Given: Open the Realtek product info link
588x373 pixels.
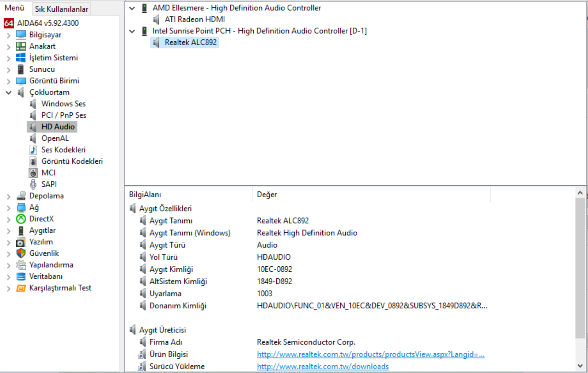Looking at the screenshot, I should click(370, 354).
